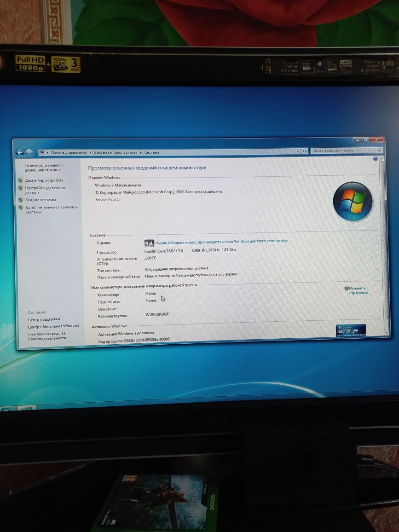The height and width of the screenshot is (532, 399).
Task: Open Диспетчер устройств link
Action: click(44, 180)
